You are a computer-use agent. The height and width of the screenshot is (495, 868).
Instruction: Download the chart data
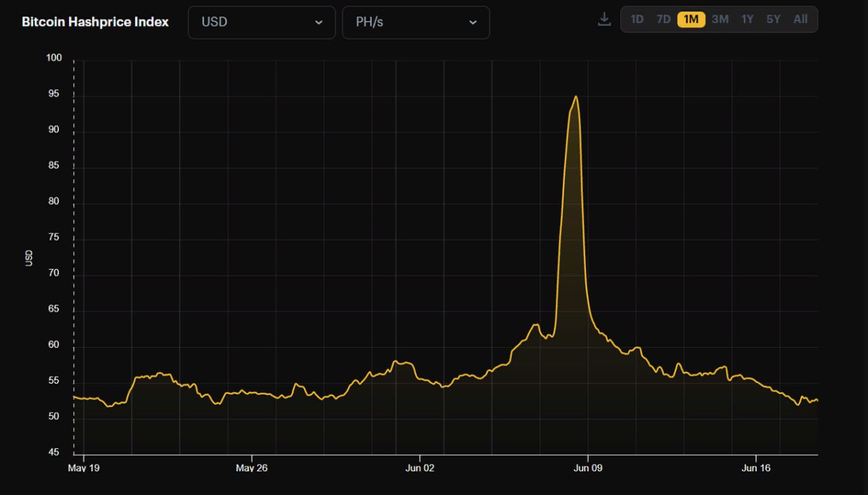tap(604, 20)
